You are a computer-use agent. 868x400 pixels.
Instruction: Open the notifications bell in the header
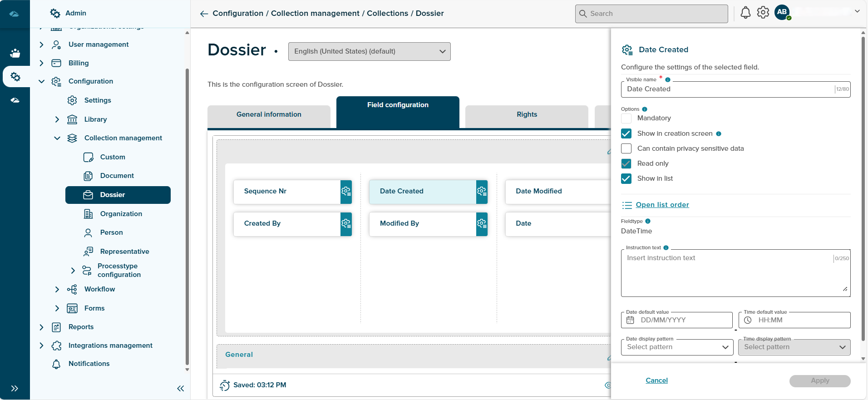pyautogui.click(x=745, y=13)
